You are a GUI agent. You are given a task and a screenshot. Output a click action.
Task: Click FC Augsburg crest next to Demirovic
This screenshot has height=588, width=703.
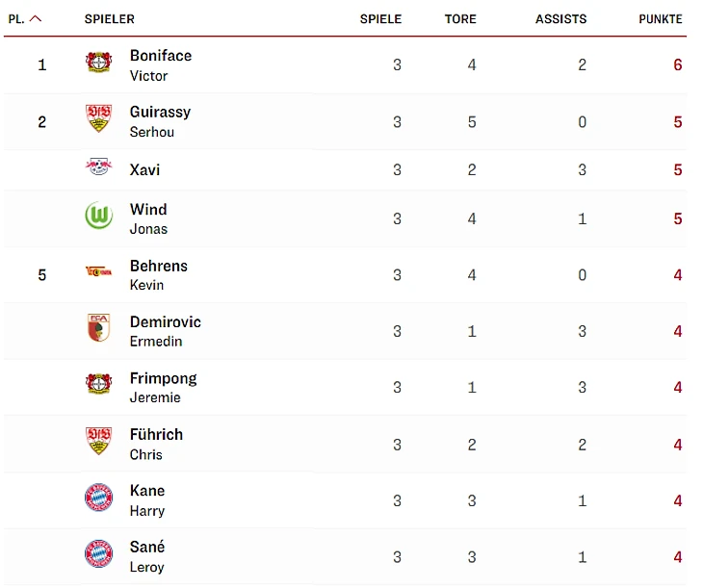click(98, 329)
